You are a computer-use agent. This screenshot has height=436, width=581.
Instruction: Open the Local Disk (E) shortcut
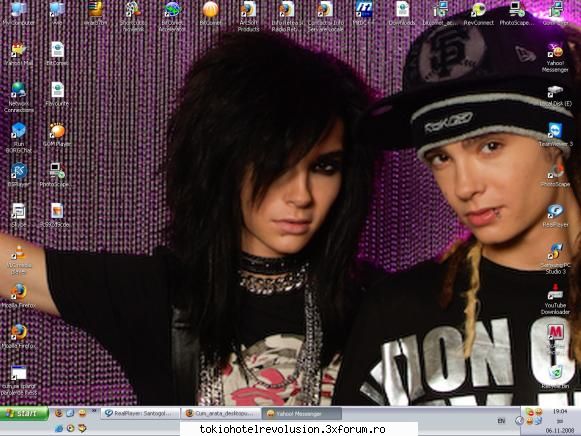tap(555, 95)
